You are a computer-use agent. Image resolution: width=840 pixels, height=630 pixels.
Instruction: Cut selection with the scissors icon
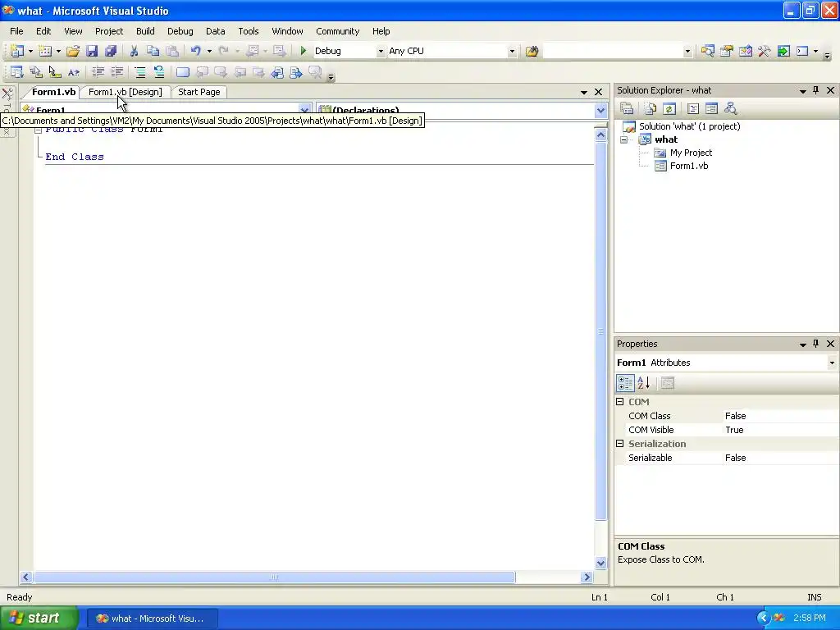point(134,51)
